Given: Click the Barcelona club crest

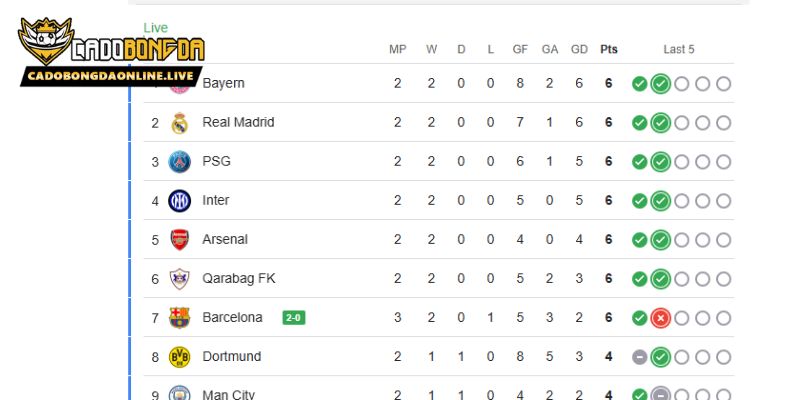Looking at the screenshot, I should 180,318.
